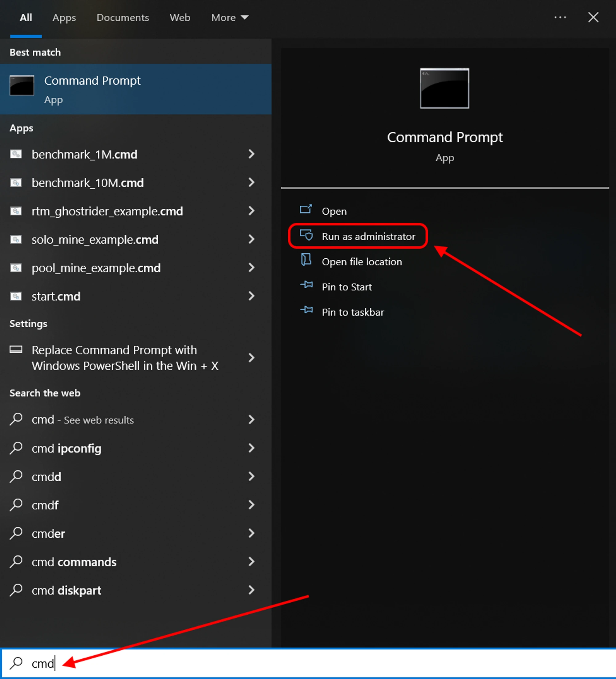Open the three-dot options menu

pyautogui.click(x=560, y=18)
